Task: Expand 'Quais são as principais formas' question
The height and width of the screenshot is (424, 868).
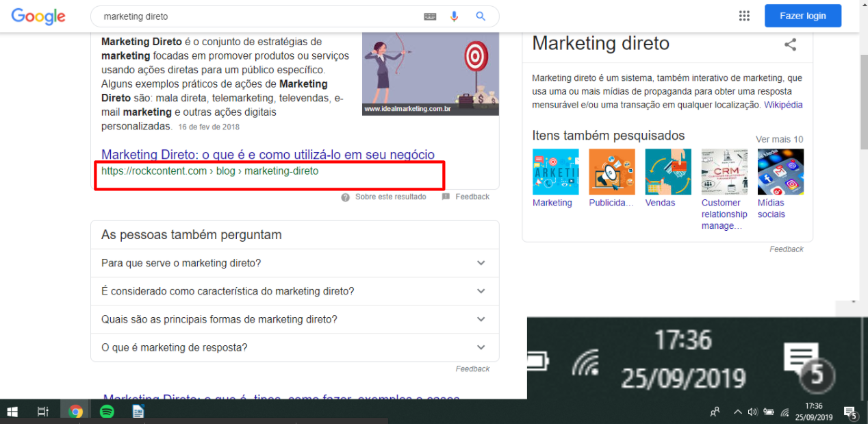Action: (481, 319)
